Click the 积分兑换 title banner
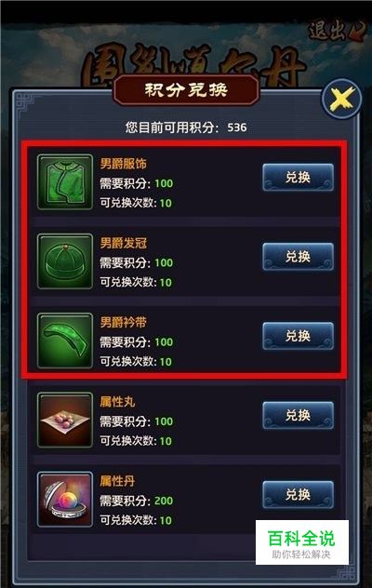Viewport: 372px width, 588px height. [186, 90]
